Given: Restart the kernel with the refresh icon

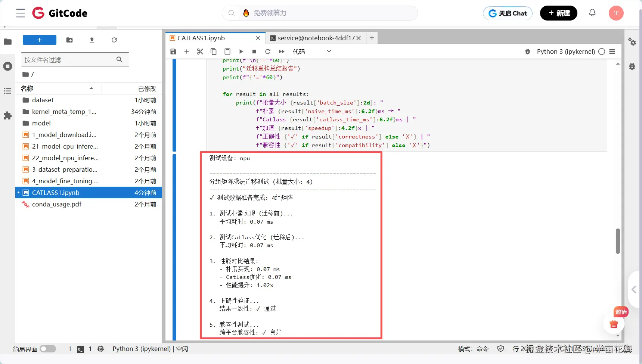Looking at the screenshot, I should (x=268, y=52).
